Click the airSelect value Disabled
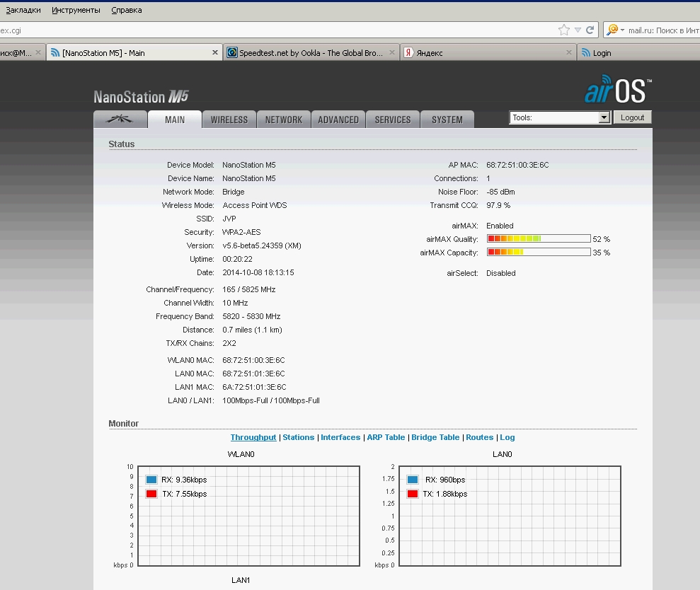The width and height of the screenshot is (700, 590). (x=501, y=272)
